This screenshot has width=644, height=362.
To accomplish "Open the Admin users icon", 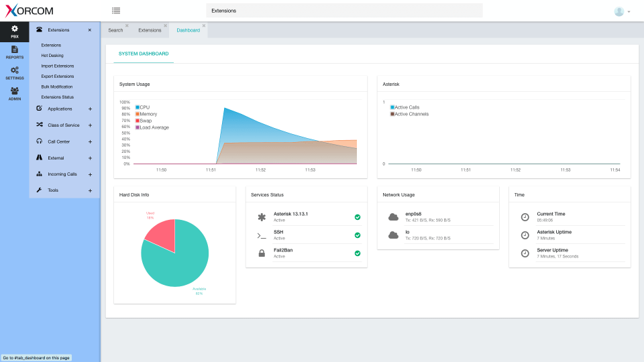I will coord(14,93).
